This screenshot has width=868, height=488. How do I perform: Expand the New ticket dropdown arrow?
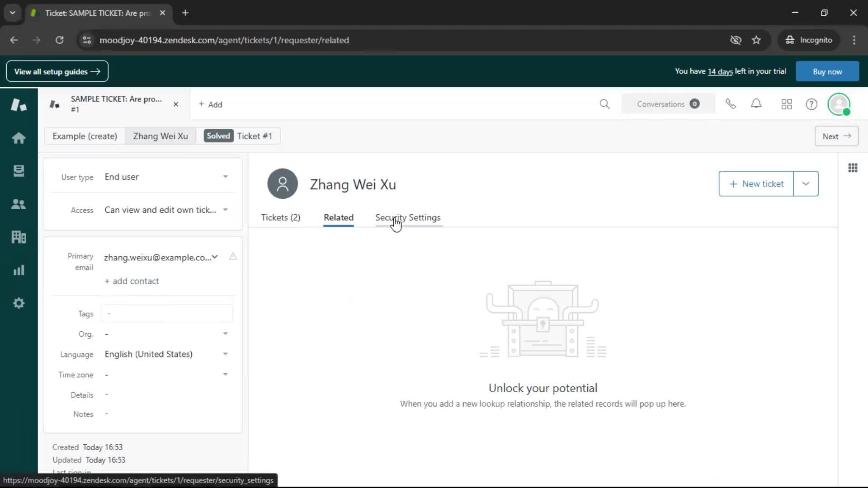806,184
